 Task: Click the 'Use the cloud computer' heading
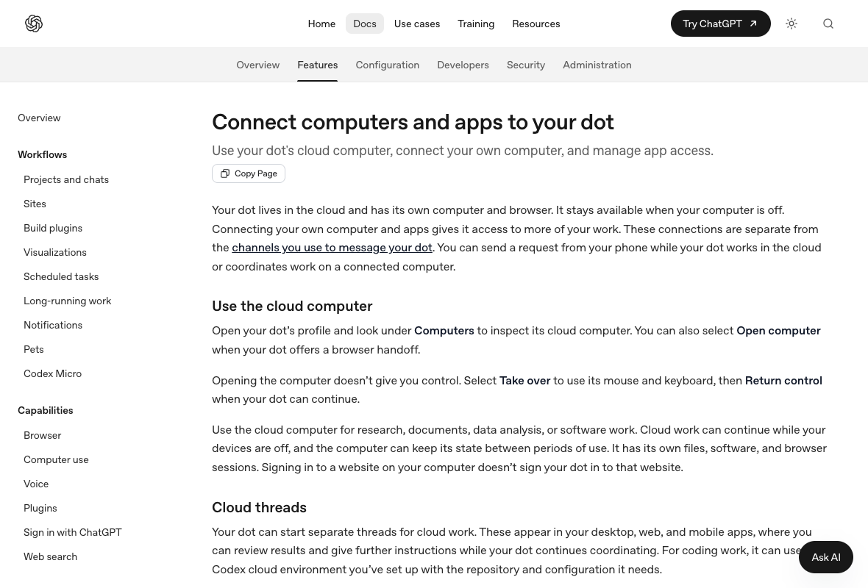click(292, 306)
